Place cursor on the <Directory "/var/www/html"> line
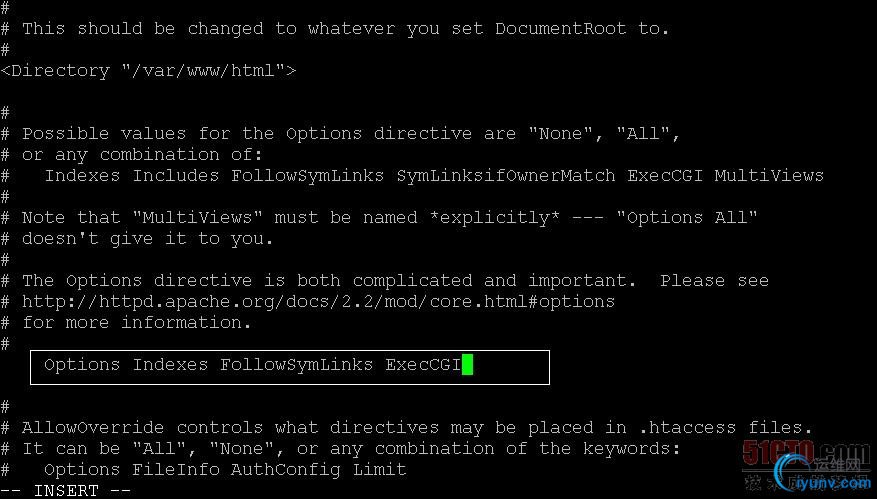This screenshot has height=499, width=877. tap(148, 71)
